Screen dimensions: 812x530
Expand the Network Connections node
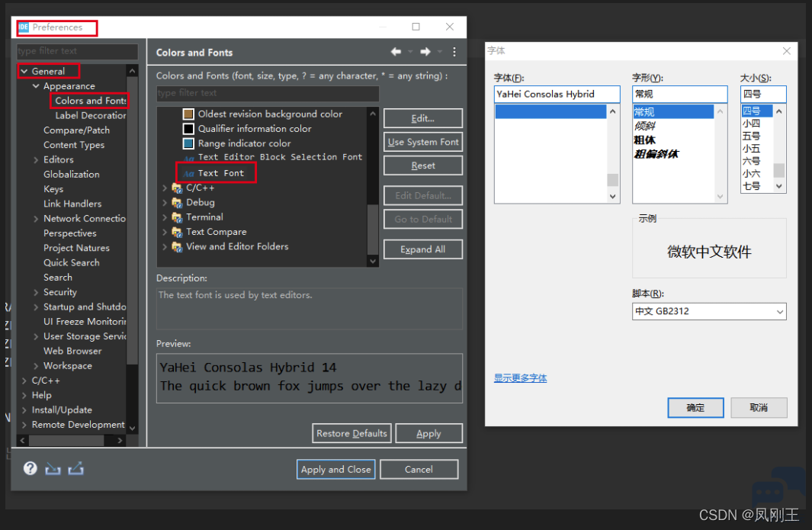(36, 219)
